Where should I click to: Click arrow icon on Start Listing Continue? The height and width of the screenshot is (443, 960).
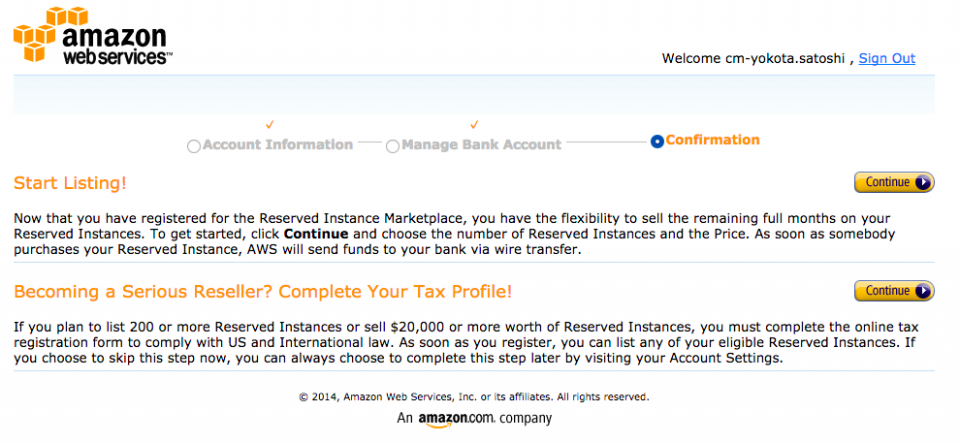[x=922, y=183]
